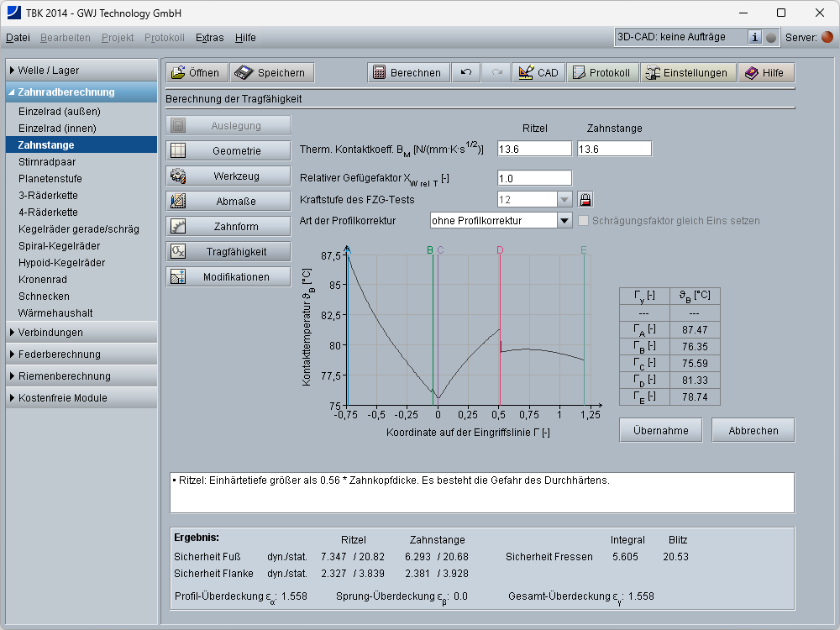Expand the Welle / Lager section

click(79, 71)
